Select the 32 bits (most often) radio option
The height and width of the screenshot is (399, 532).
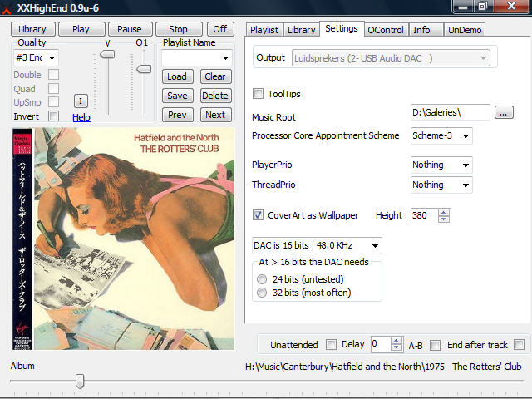(262, 293)
